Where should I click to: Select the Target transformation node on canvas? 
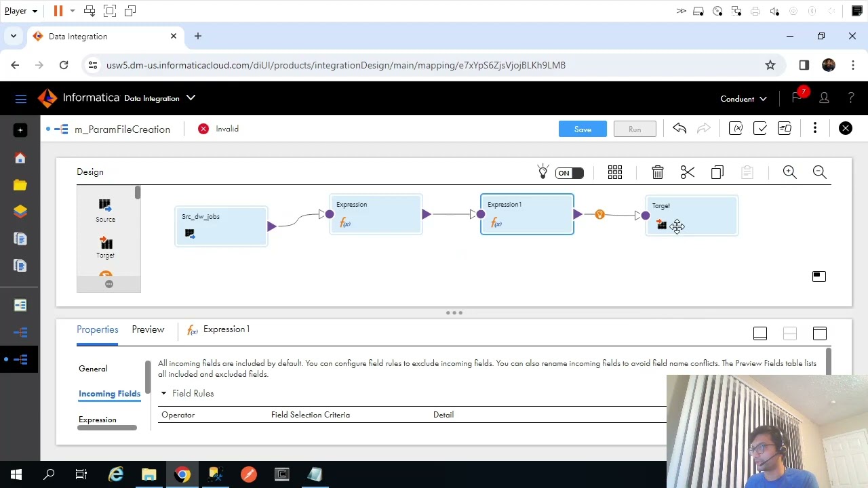point(692,216)
